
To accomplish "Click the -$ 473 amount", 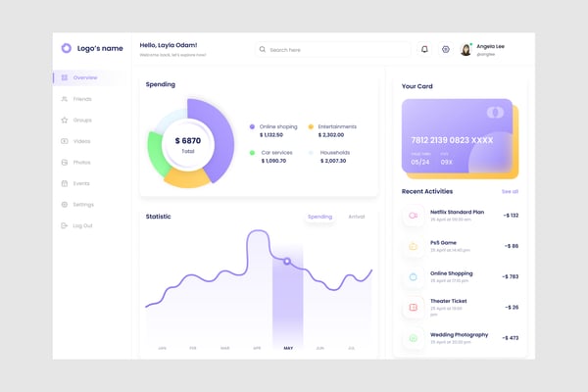I will (x=511, y=338).
